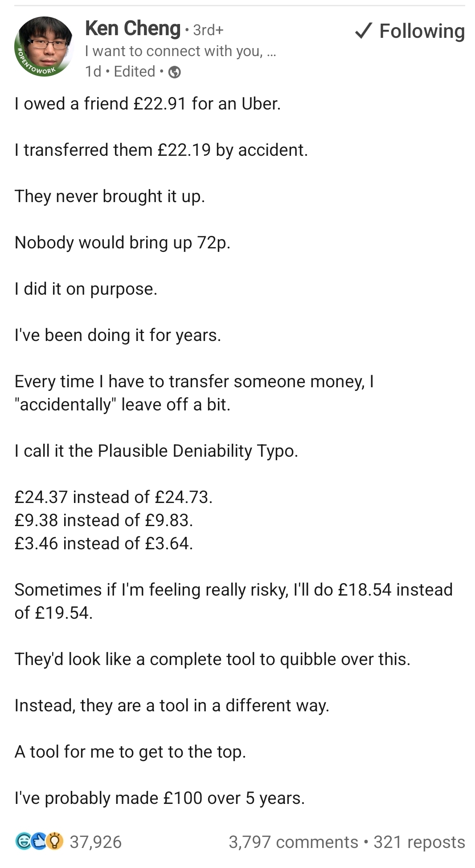Click the "Edited" label under the name

(134, 71)
